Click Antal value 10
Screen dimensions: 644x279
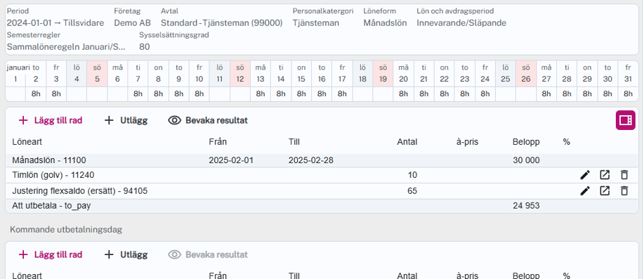(412, 175)
